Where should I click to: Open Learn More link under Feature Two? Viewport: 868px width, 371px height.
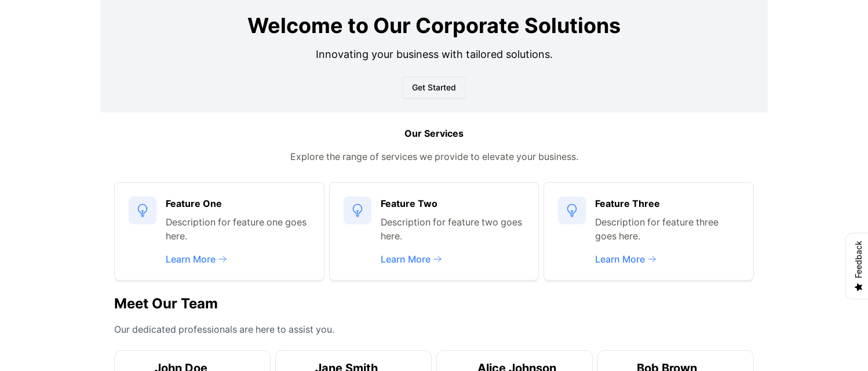coord(406,259)
